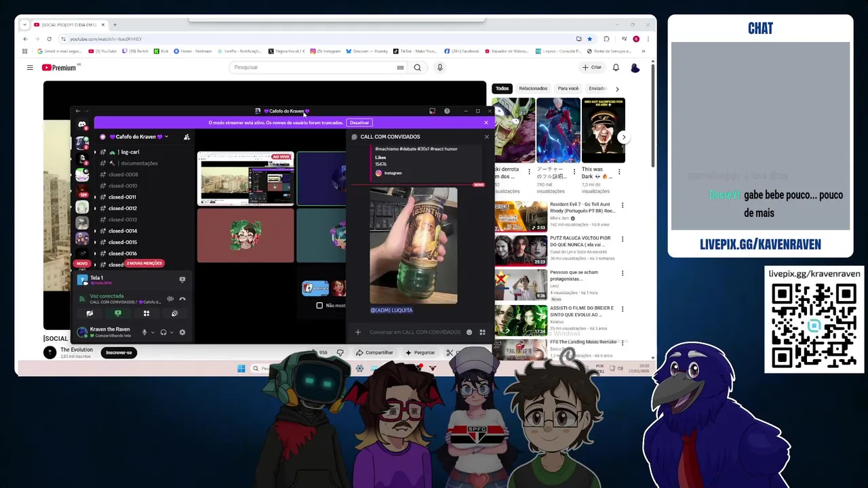Open Discord direct messages home icon
This screenshot has width=868, height=488.
[82, 125]
